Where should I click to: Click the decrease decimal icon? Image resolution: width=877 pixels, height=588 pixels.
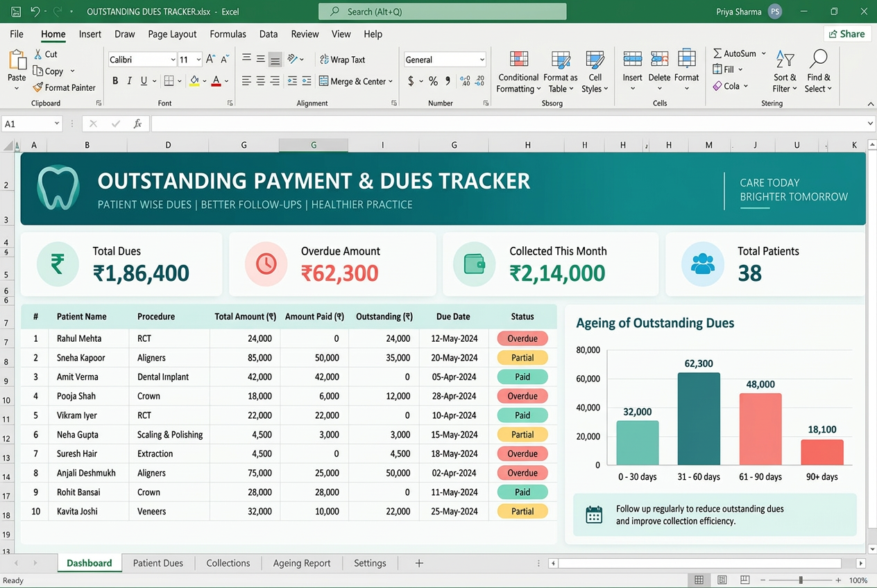point(479,81)
